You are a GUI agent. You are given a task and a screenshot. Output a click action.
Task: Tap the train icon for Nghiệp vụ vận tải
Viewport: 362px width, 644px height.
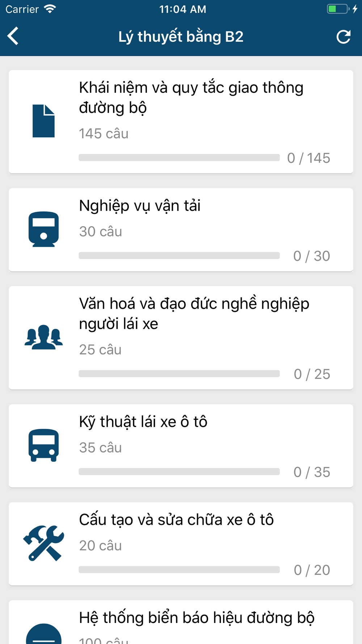(43, 229)
